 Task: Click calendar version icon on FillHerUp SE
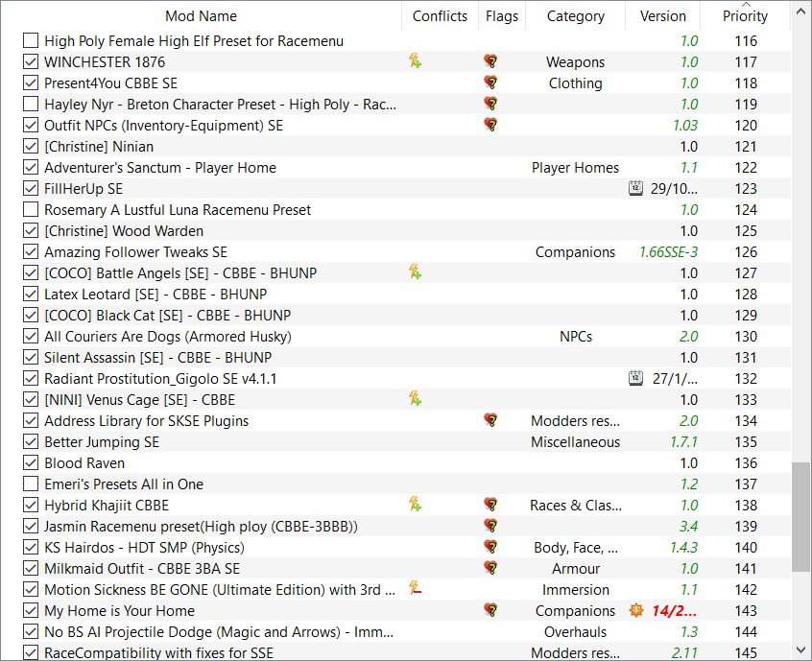point(636,188)
